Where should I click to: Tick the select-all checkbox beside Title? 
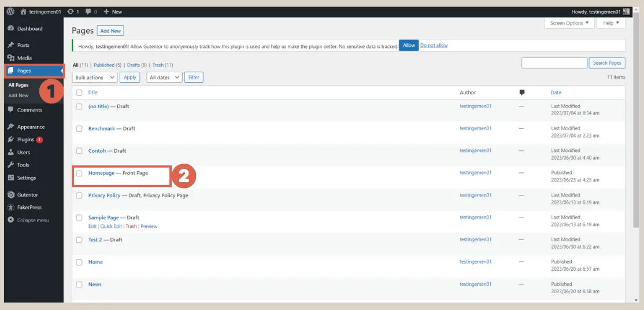79,93
